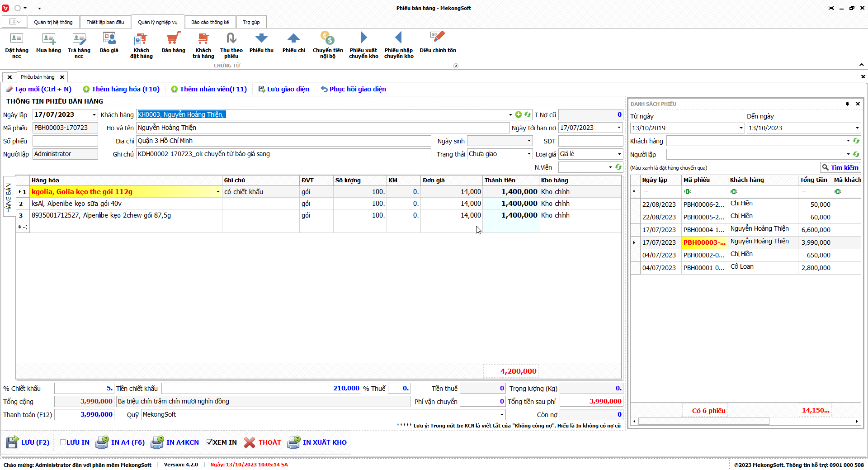The height and width of the screenshot is (470, 868).
Task: Click Khách trả hàng ribbon icon
Action: point(203,44)
